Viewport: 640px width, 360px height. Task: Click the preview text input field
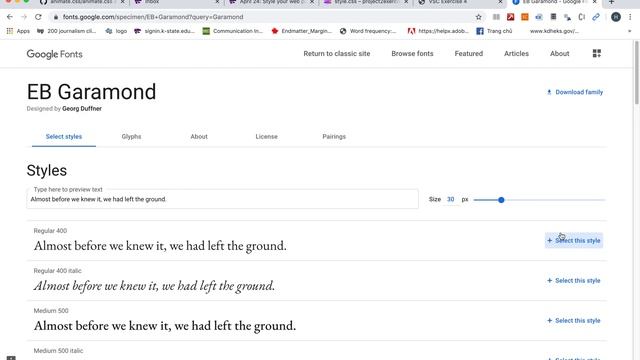click(222, 199)
